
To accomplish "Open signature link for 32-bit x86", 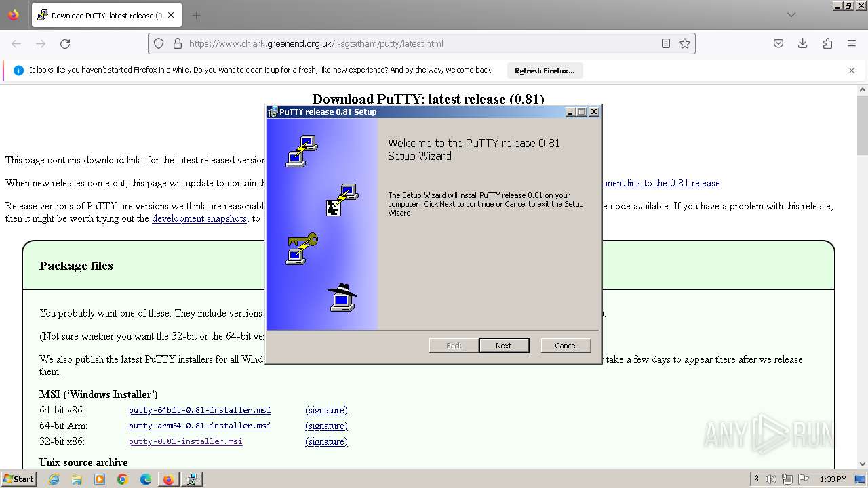I will pyautogui.click(x=326, y=441).
